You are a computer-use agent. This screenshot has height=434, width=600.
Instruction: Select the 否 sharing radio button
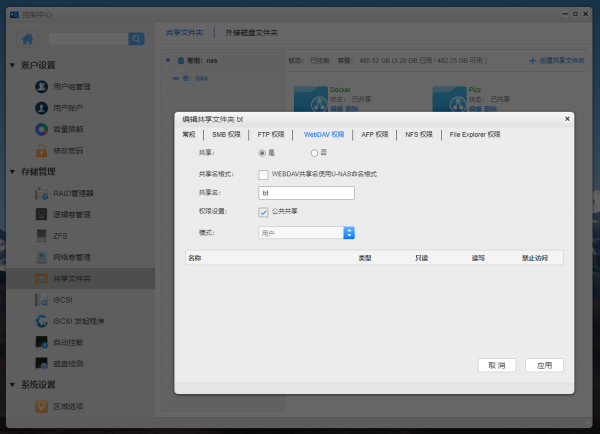[x=314, y=153]
